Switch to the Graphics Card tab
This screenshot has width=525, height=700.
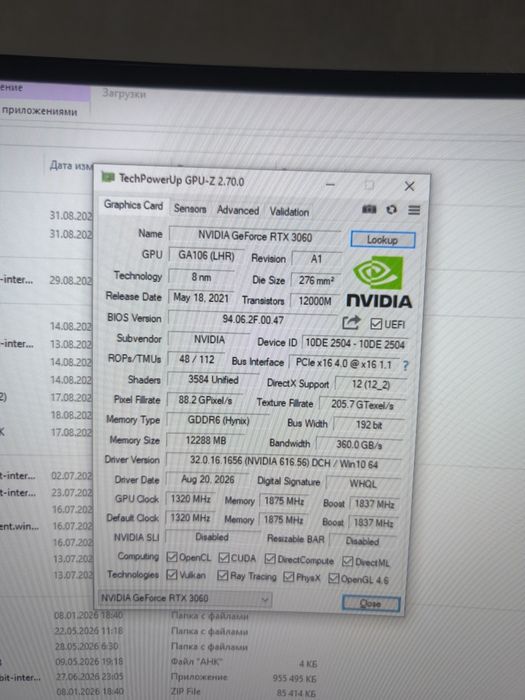coord(133,205)
